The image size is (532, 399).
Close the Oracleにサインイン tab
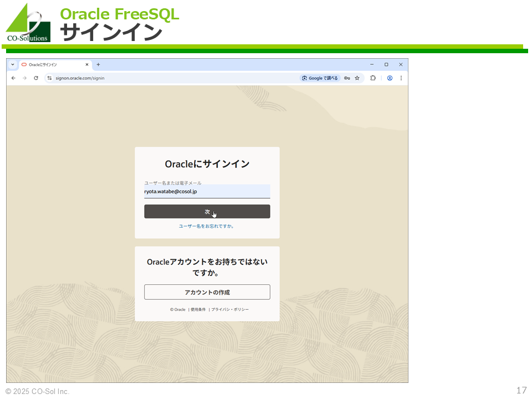86,64
